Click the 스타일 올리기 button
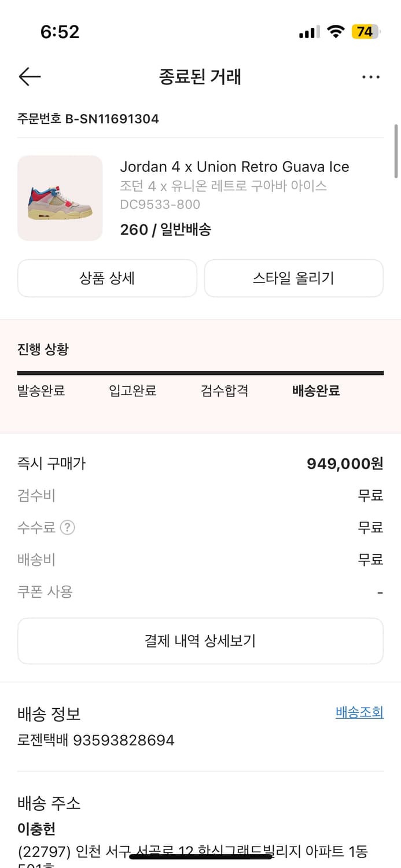Screen dimensions: 401x868 point(294,278)
